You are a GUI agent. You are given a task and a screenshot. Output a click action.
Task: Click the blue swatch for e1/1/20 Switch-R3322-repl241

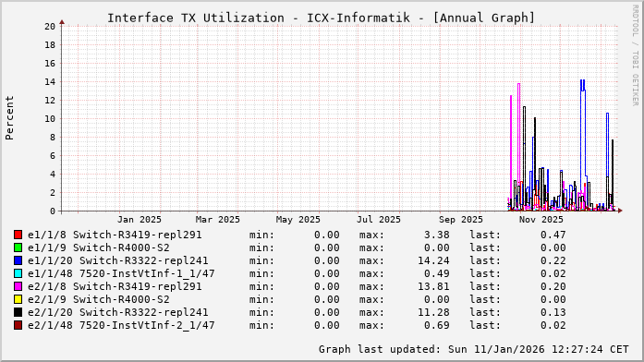[18, 260]
